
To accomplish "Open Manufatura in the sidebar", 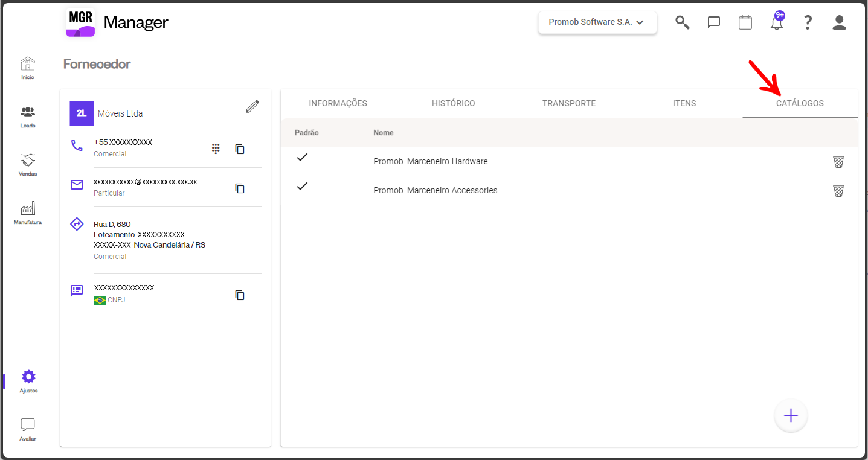I will click(28, 213).
